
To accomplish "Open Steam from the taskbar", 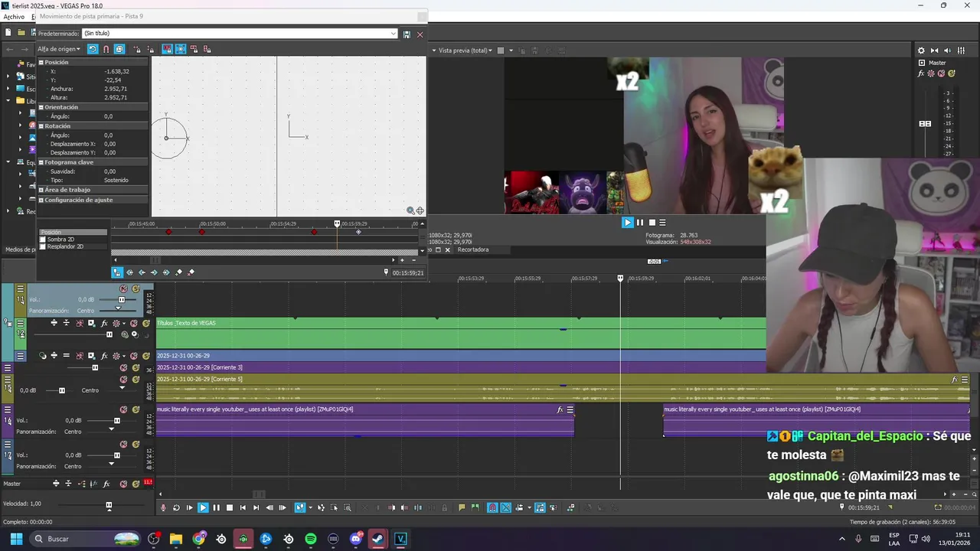I will (x=378, y=539).
